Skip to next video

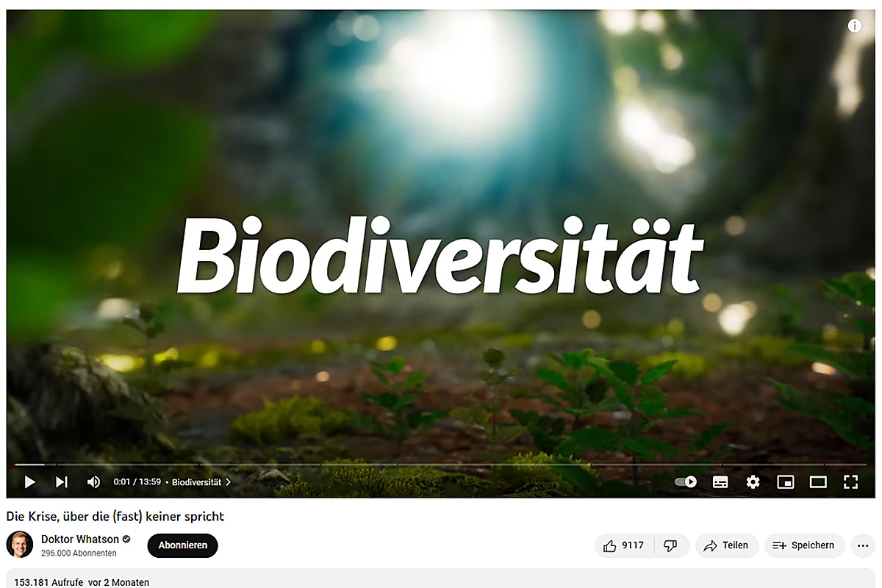click(62, 482)
